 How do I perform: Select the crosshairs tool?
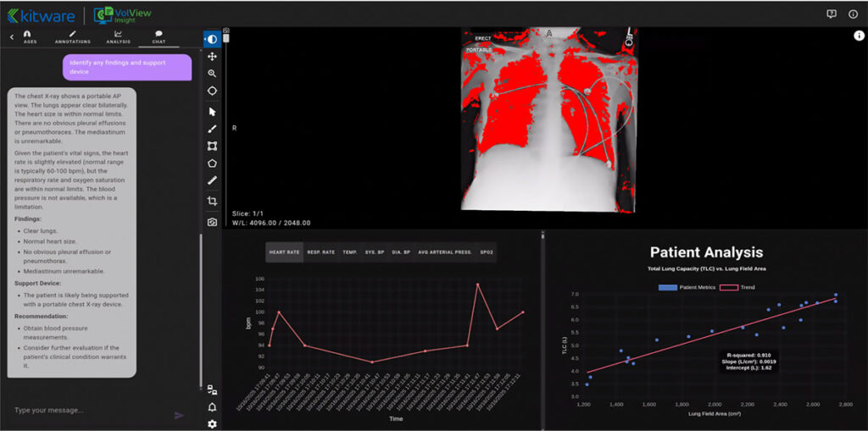click(x=212, y=91)
